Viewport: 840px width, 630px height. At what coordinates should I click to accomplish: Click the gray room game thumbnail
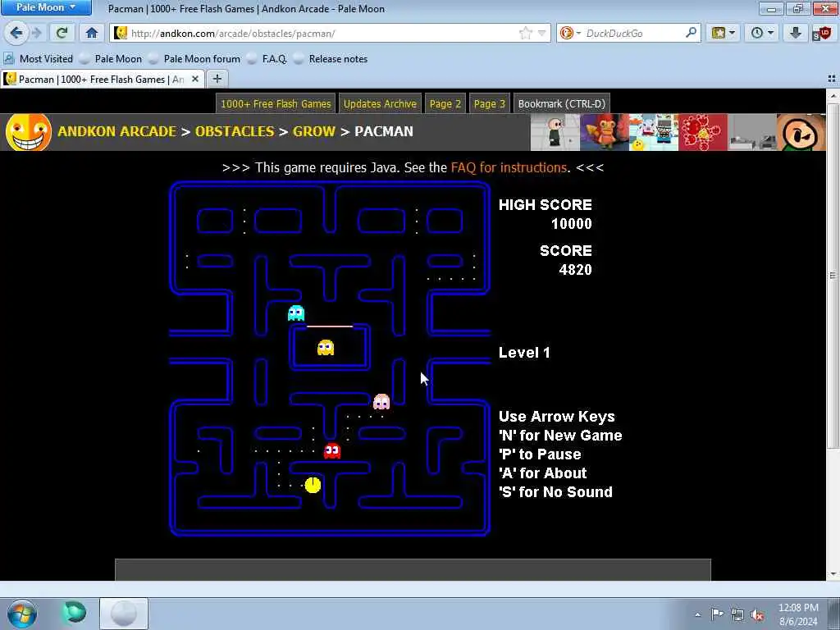coord(752,132)
